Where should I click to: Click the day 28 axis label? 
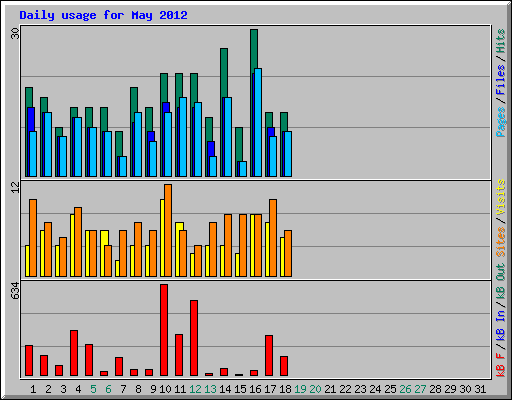(435, 389)
